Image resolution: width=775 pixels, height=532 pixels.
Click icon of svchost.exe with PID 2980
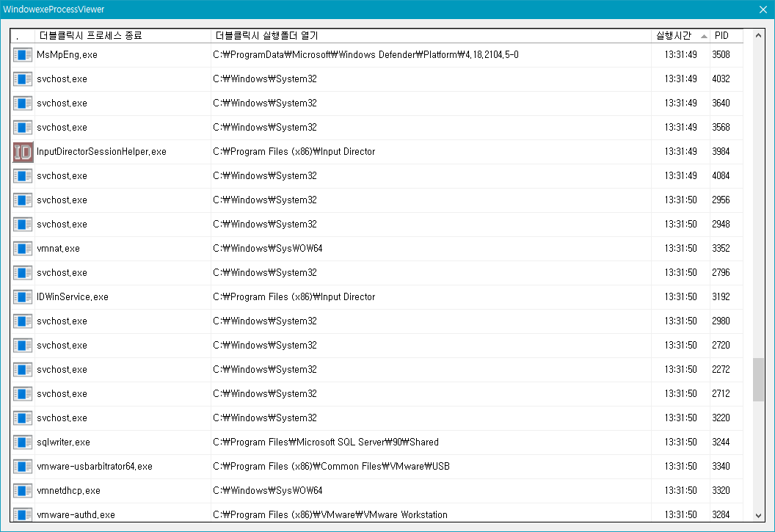click(23, 321)
